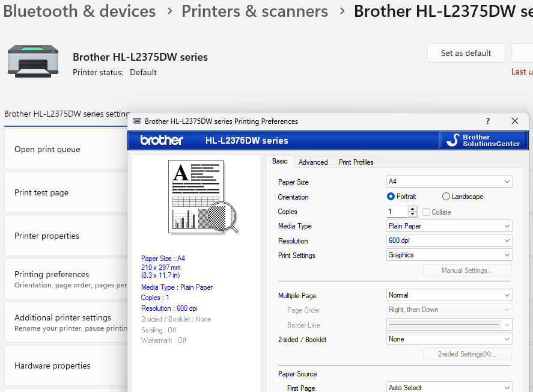533x392 pixels.
Task: Click the Brother HL-L2375DW series settings tab label
Action: [67, 114]
